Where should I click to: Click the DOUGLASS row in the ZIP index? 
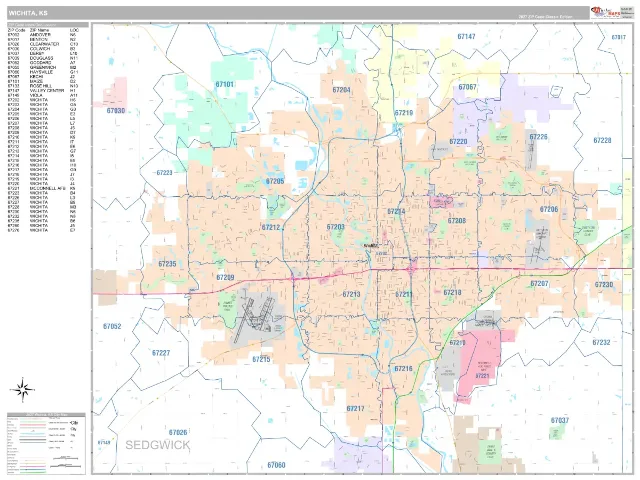click(43, 58)
